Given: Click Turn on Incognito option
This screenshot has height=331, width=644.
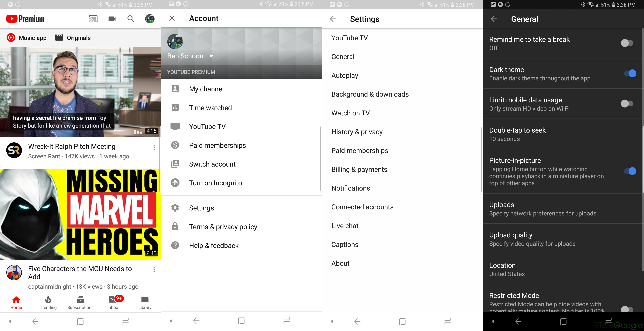Looking at the screenshot, I should (216, 183).
